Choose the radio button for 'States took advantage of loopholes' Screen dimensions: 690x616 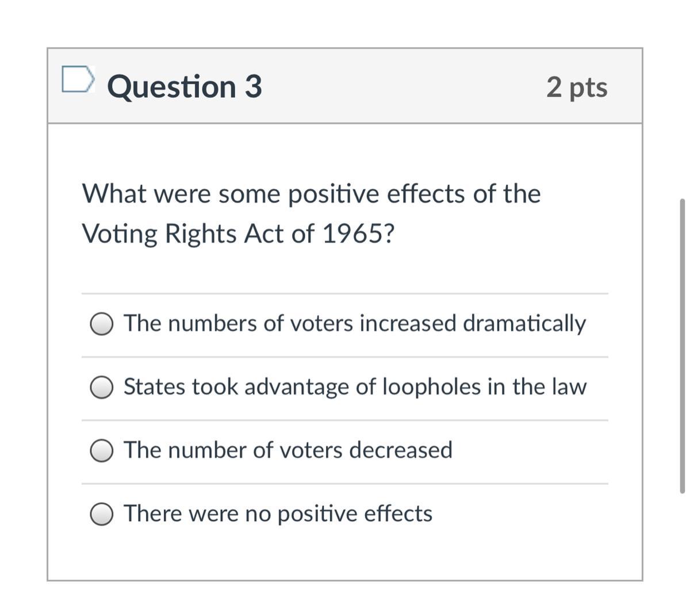point(101,388)
